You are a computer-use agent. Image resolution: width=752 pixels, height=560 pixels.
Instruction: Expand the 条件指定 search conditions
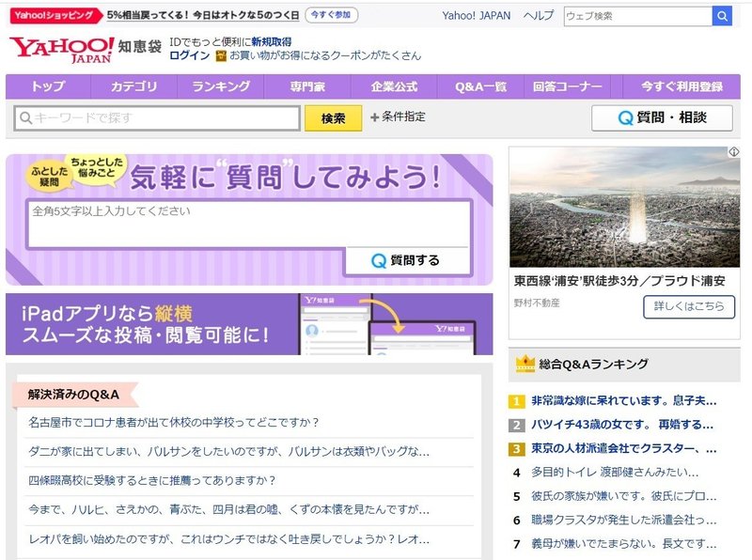click(x=398, y=117)
